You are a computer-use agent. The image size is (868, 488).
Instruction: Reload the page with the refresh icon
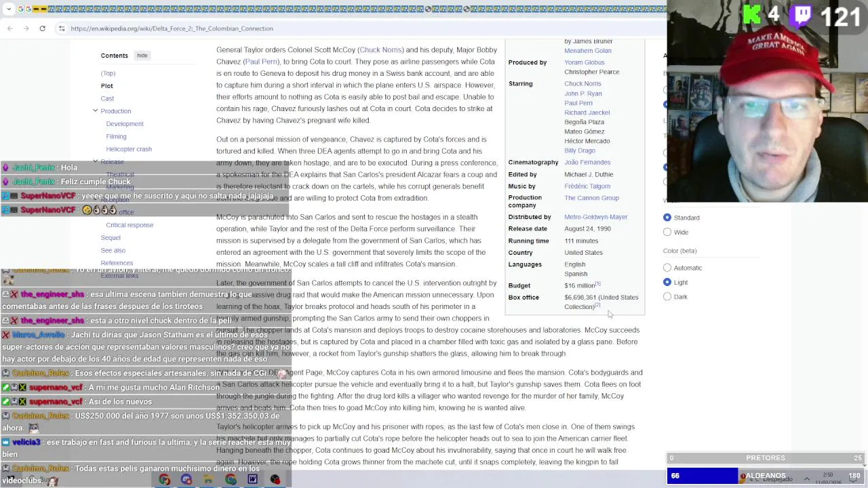tap(42, 28)
